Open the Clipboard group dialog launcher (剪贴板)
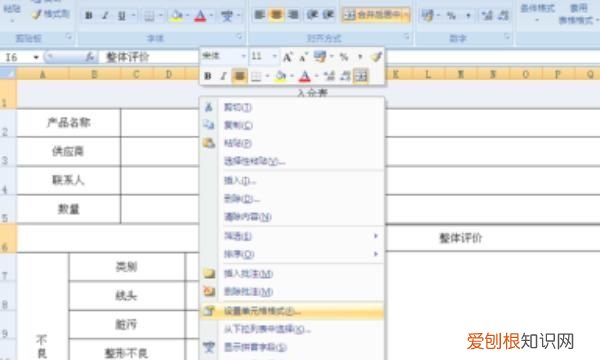Screen dimensions: 600x360 point(68,36)
